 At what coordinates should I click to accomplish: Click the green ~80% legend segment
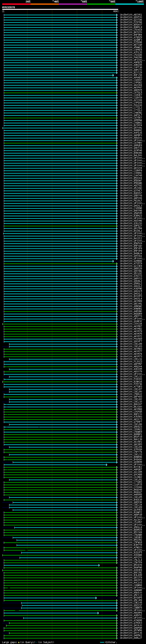101,4
